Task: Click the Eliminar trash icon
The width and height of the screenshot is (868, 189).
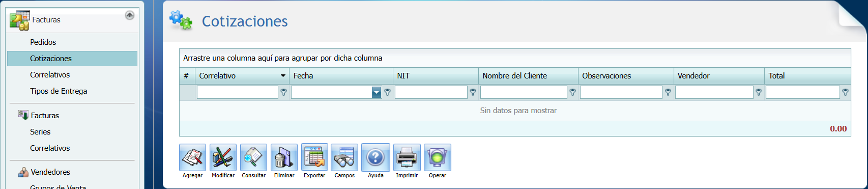Action: [x=284, y=157]
